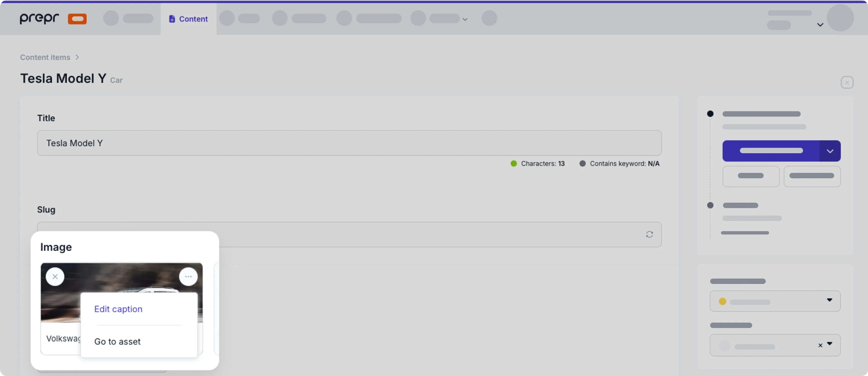The height and width of the screenshot is (376, 868).
Task: Select 'Edit caption' from context menu
Action: click(118, 308)
